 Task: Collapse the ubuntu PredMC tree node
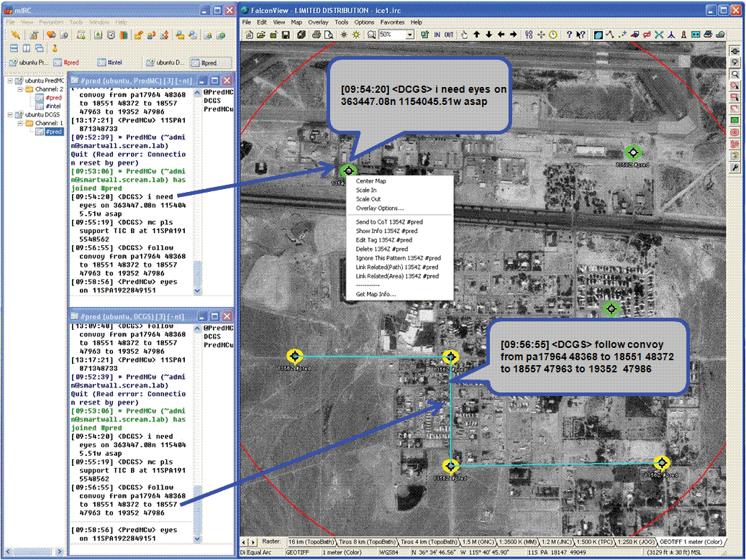coord(10,81)
